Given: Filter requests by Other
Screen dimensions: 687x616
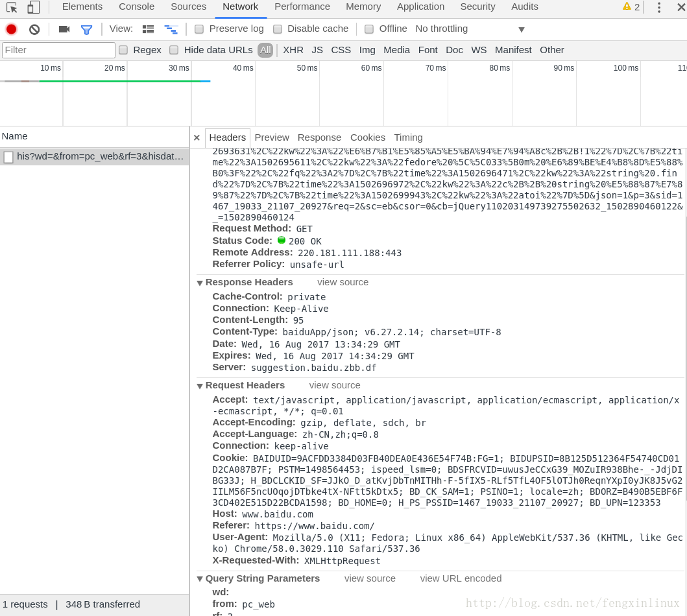Looking at the screenshot, I should click(551, 50).
